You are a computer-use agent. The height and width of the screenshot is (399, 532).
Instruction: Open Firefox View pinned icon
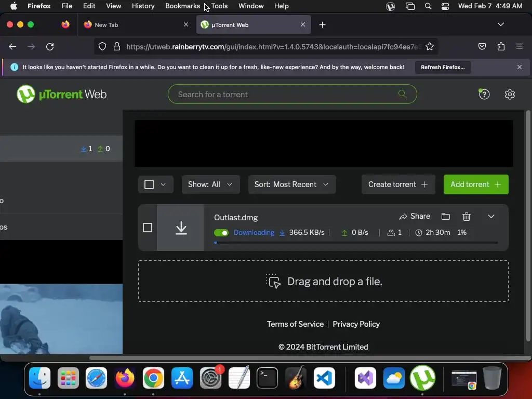coord(65,24)
